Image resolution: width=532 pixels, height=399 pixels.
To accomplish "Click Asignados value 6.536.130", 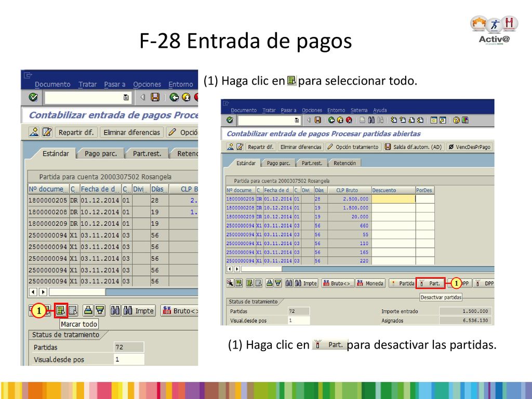I will (x=465, y=320).
